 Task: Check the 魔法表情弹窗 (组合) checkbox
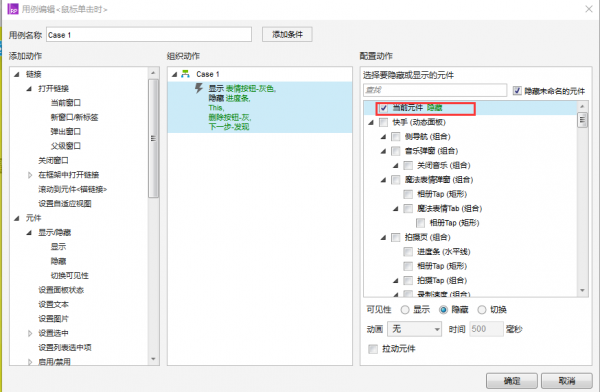tap(396, 180)
